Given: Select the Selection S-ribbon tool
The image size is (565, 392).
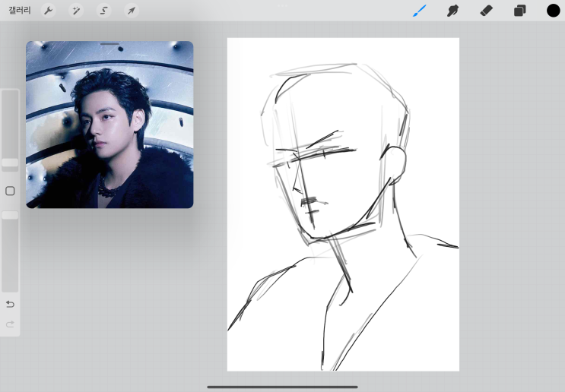Looking at the screenshot, I should point(103,11).
